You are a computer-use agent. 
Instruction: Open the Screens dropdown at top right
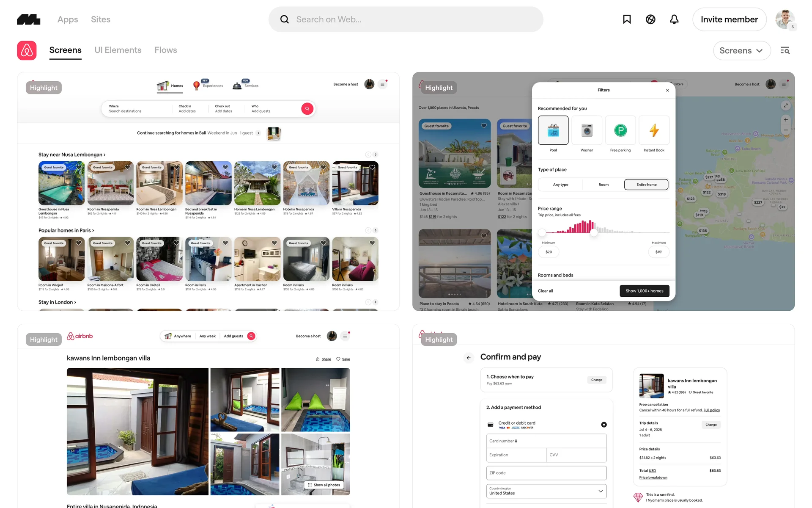tap(741, 50)
